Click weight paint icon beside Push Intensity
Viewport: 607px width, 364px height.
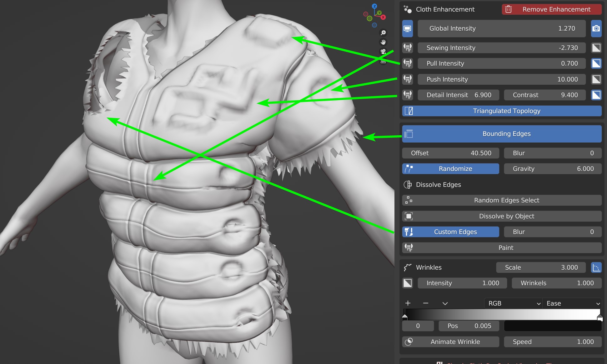coord(408,79)
